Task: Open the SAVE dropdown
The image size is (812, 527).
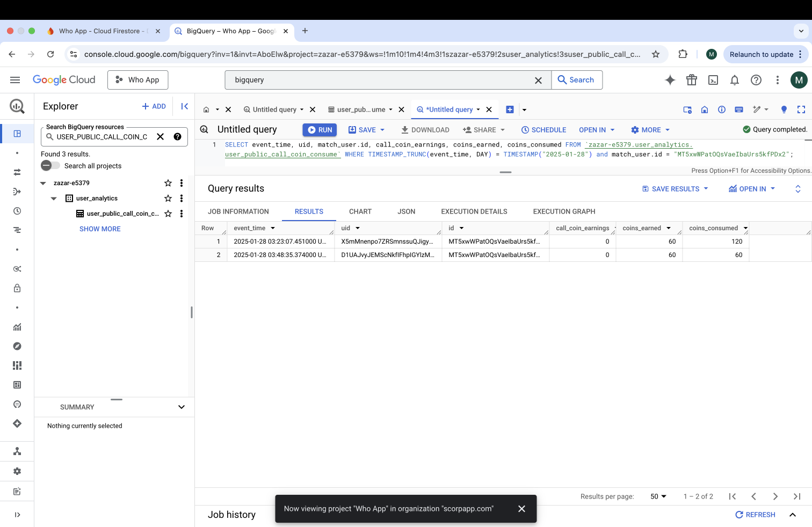Action: pyautogui.click(x=382, y=130)
